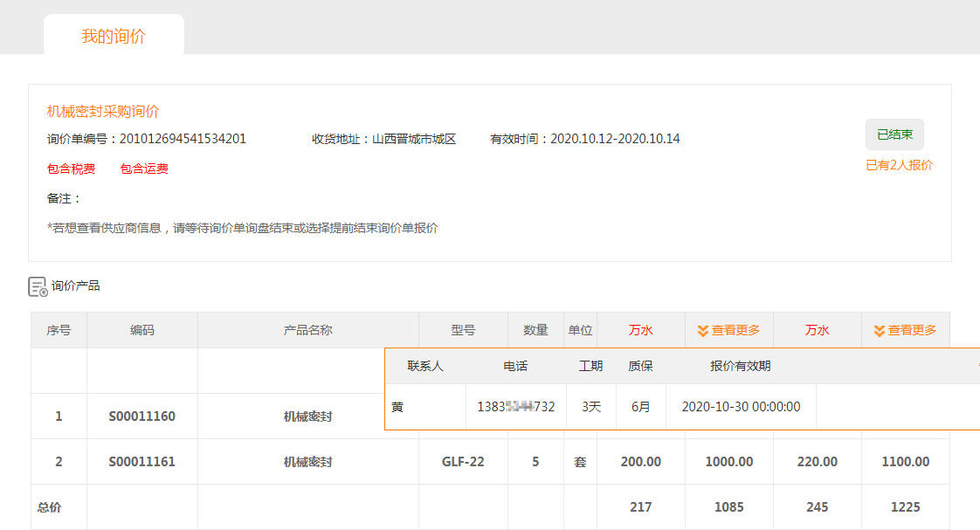Click the 包含税费 tag
Screen dimensions: 980x530
[x=71, y=169]
